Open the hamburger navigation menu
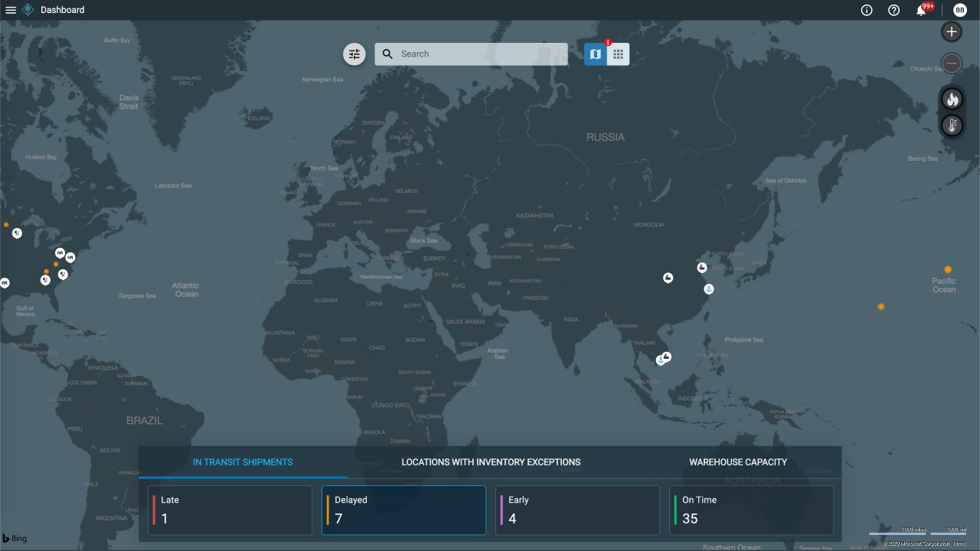The height and width of the screenshot is (551, 980). [x=11, y=10]
